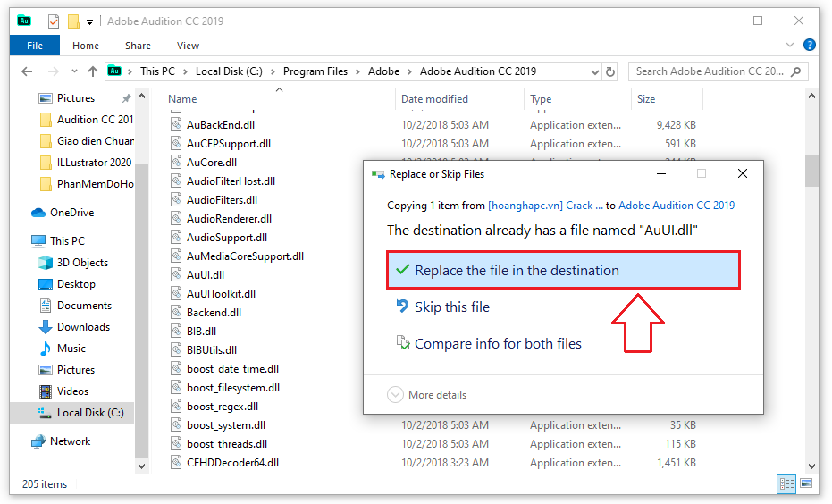The image size is (832, 504).
Task: Switch to the View ribbon tab
Action: click(188, 46)
